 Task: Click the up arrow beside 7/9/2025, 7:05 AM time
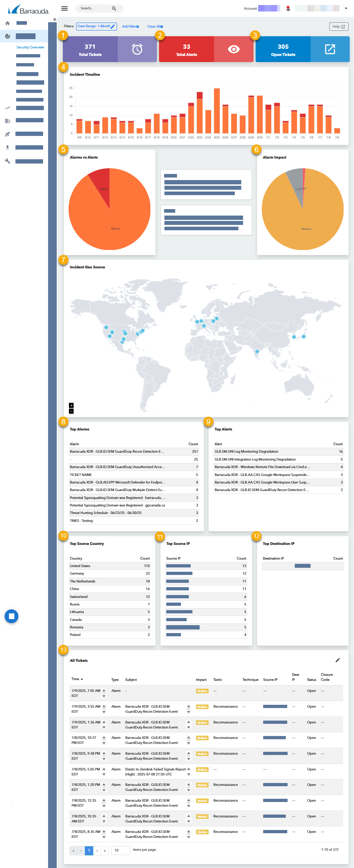click(x=104, y=690)
